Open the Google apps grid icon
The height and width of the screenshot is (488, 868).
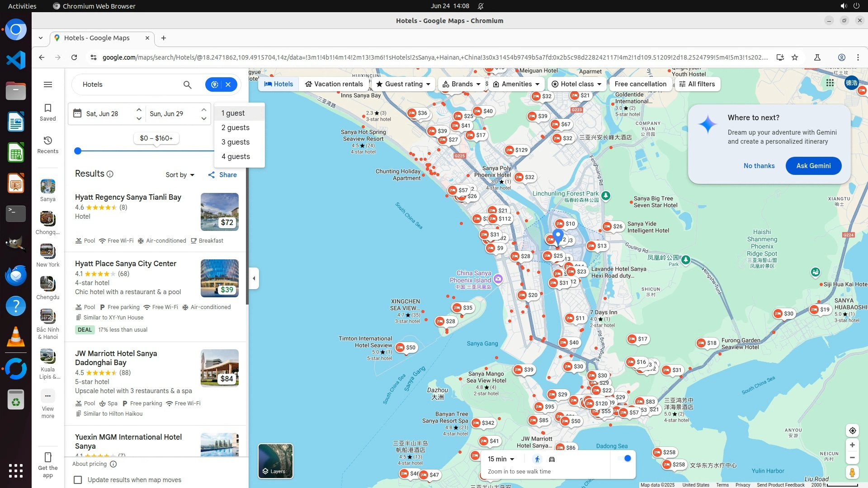point(830,83)
